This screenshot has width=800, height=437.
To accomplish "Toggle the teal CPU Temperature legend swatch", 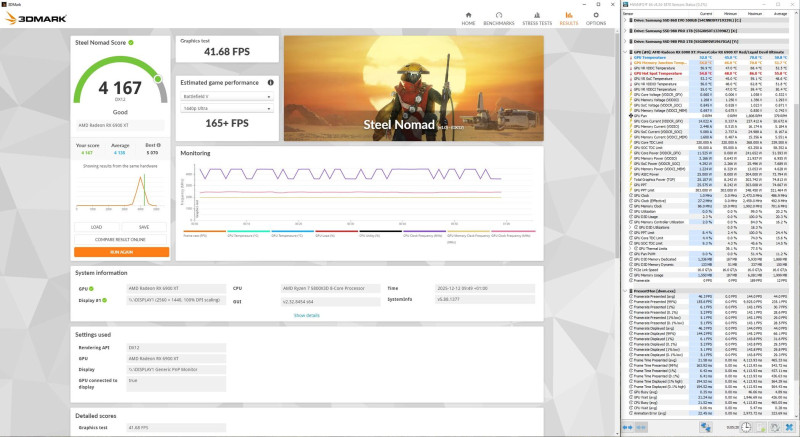I will point(248,232).
